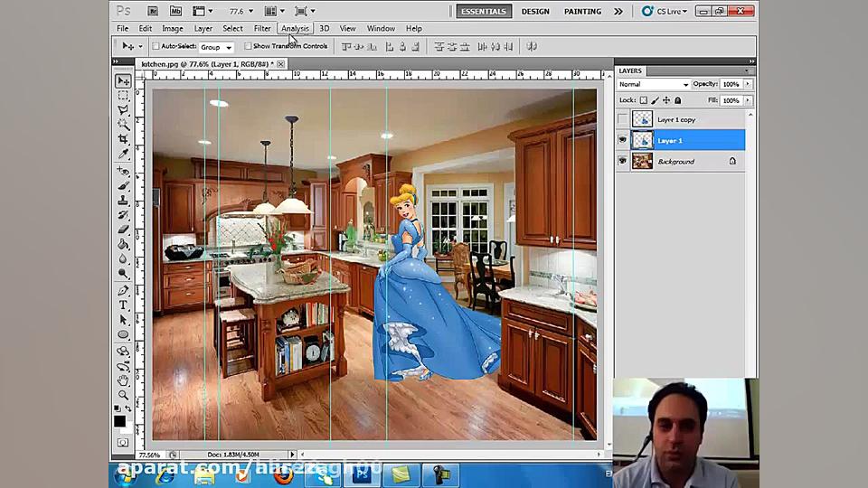
Task: Reset default foreground and background colors
Action: click(x=117, y=408)
